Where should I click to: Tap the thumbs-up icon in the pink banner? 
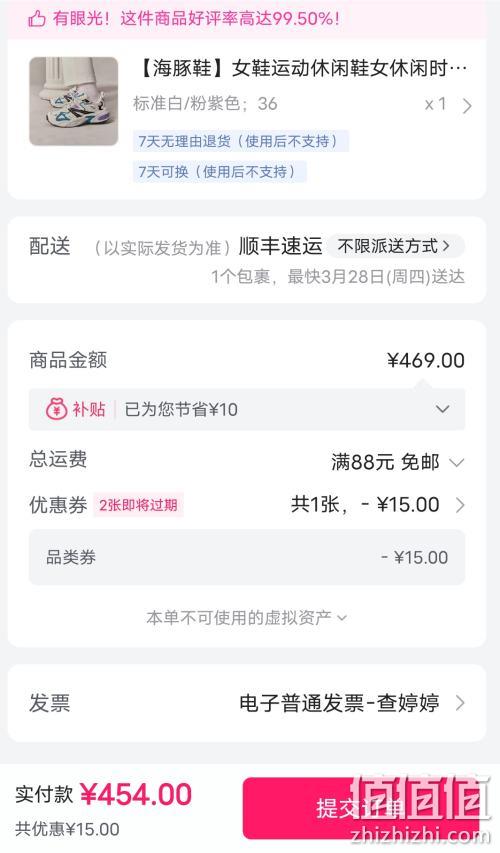(x=37, y=20)
